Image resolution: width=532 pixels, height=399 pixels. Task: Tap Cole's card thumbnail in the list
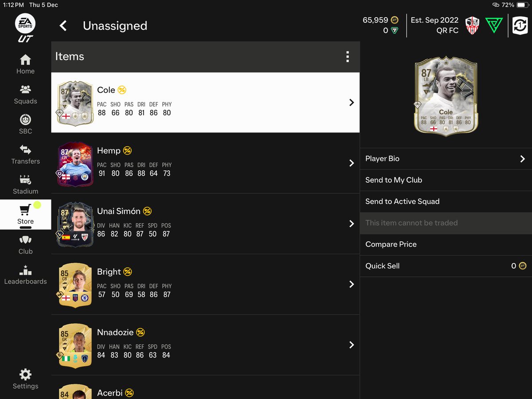pyautogui.click(x=75, y=103)
